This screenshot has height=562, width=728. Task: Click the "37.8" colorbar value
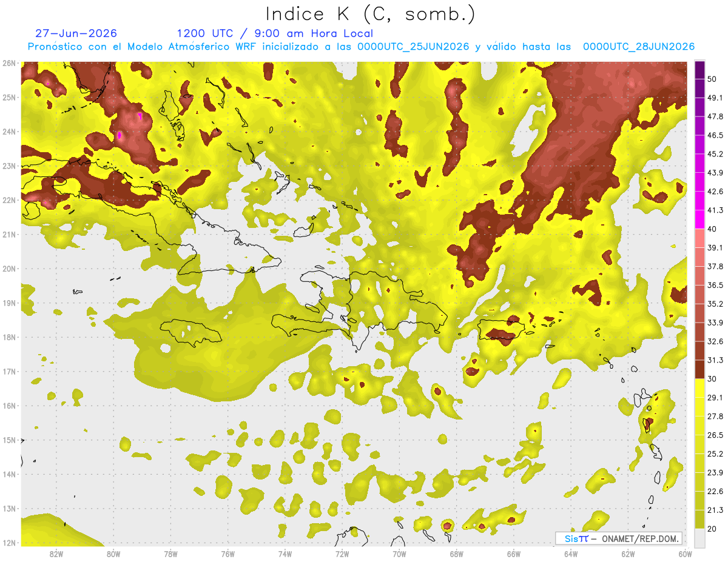tap(715, 266)
